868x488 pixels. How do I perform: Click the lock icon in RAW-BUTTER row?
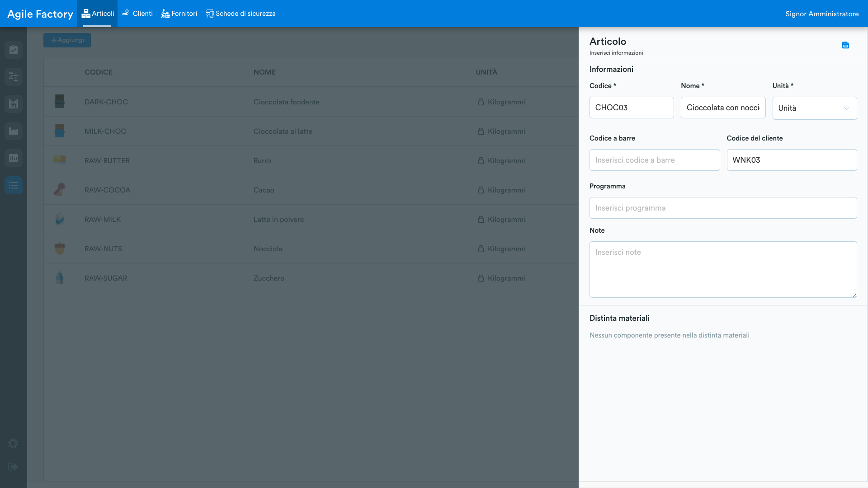coord(481,160)
